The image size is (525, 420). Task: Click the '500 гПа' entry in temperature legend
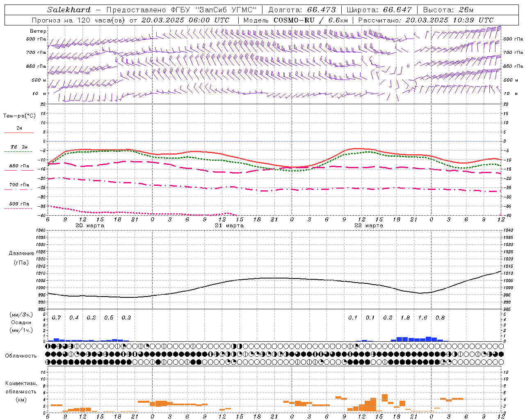[19, 204]
